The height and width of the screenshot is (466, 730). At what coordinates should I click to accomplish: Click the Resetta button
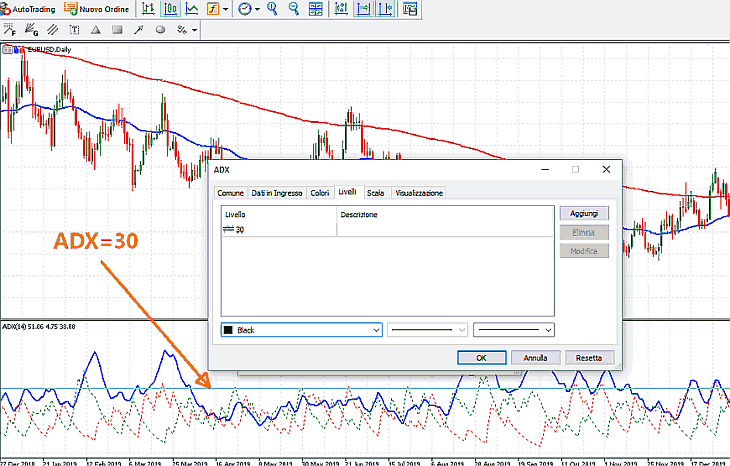(588, 357)
